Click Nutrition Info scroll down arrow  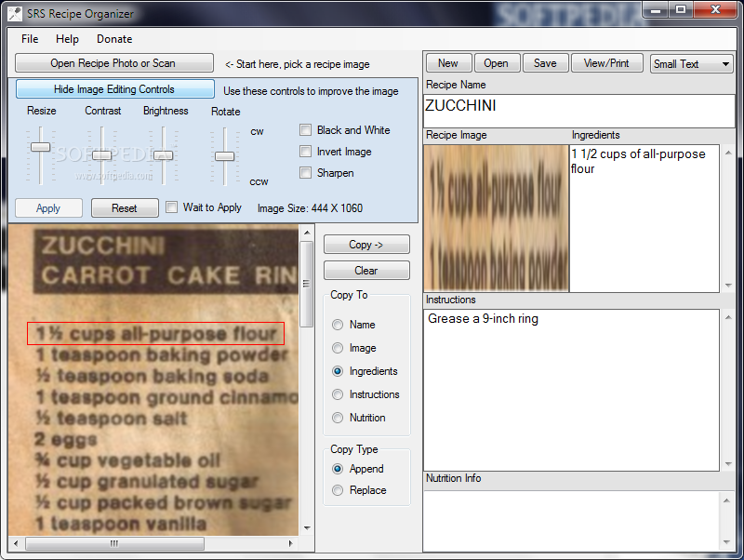click(726, 542)
